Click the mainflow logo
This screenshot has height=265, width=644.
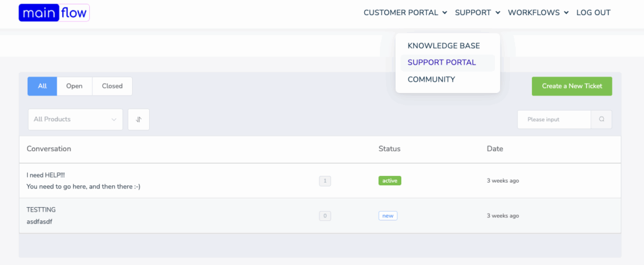(54, 13)
